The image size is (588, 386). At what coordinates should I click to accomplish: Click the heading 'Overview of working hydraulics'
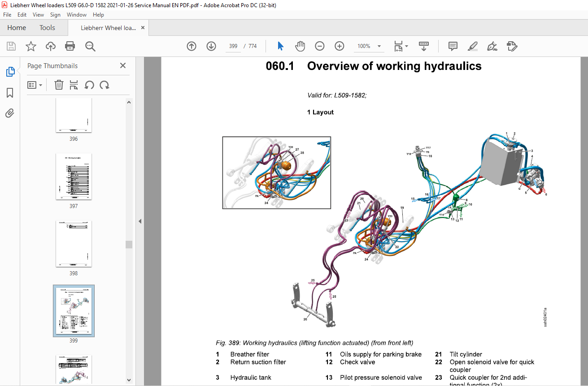394,66
